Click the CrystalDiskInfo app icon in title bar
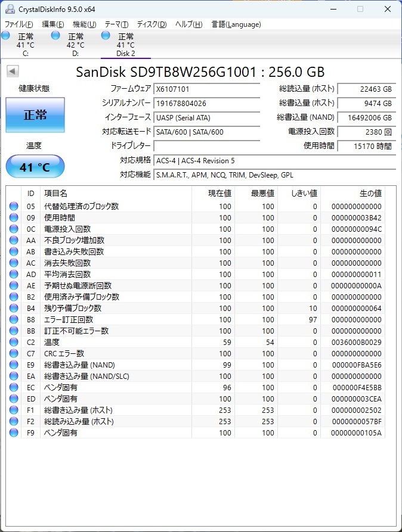 click(x=10, y=9)
